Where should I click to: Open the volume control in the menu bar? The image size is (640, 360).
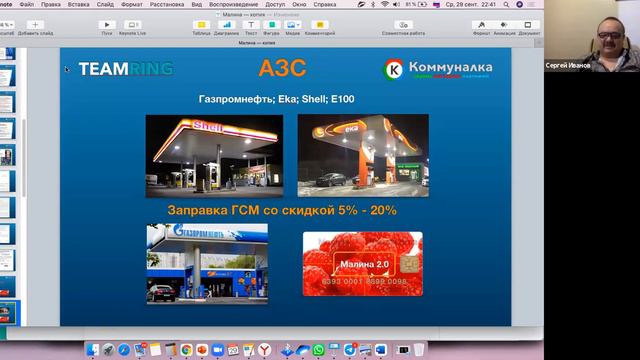point(396,4)
